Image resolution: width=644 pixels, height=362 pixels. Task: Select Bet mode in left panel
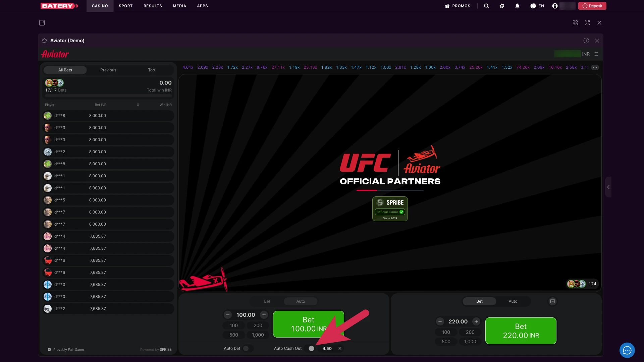click(267, 301)
